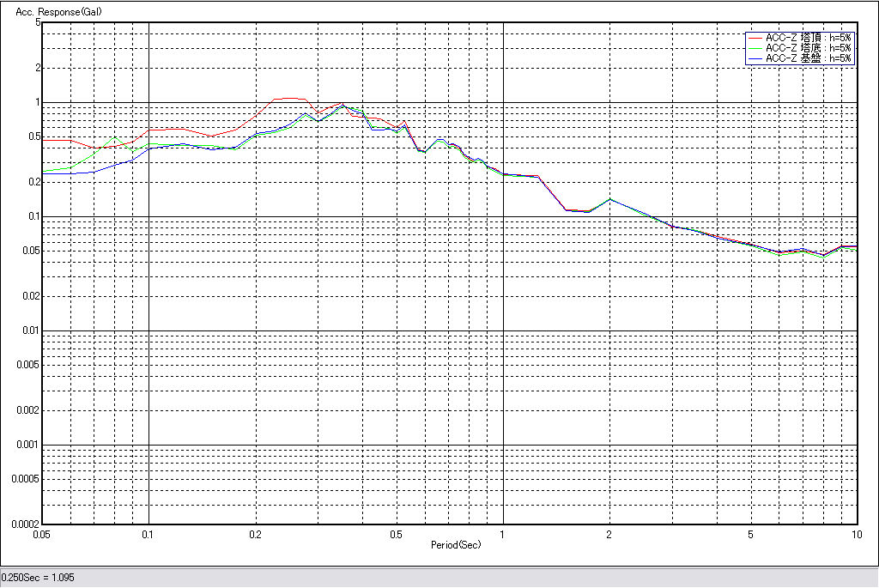Viewport: 879px width, 588px height.
Task: Select the legend entry ACC-Z 塔頂 : h=5%
Action: pyautogui.click(x=808, y=38)
